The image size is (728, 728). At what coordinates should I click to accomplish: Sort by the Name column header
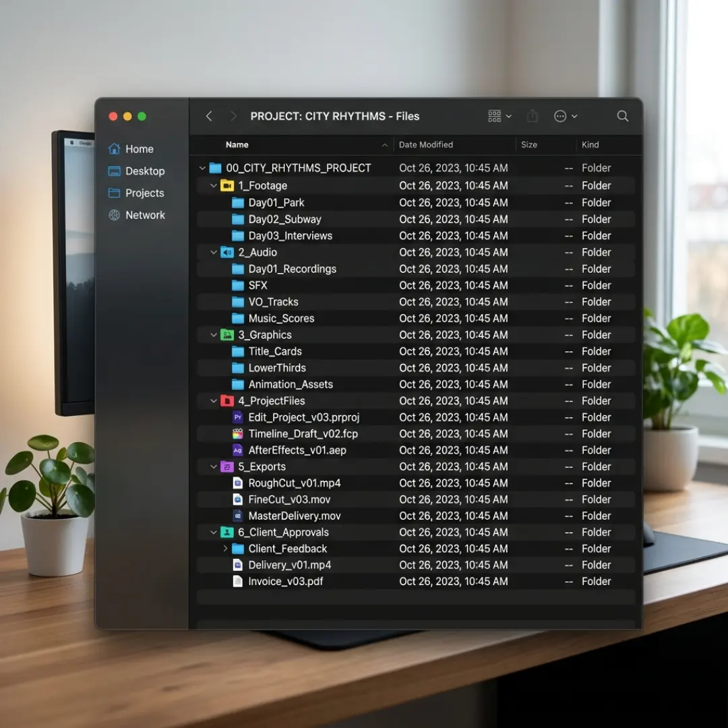click(x=237, y=145)
